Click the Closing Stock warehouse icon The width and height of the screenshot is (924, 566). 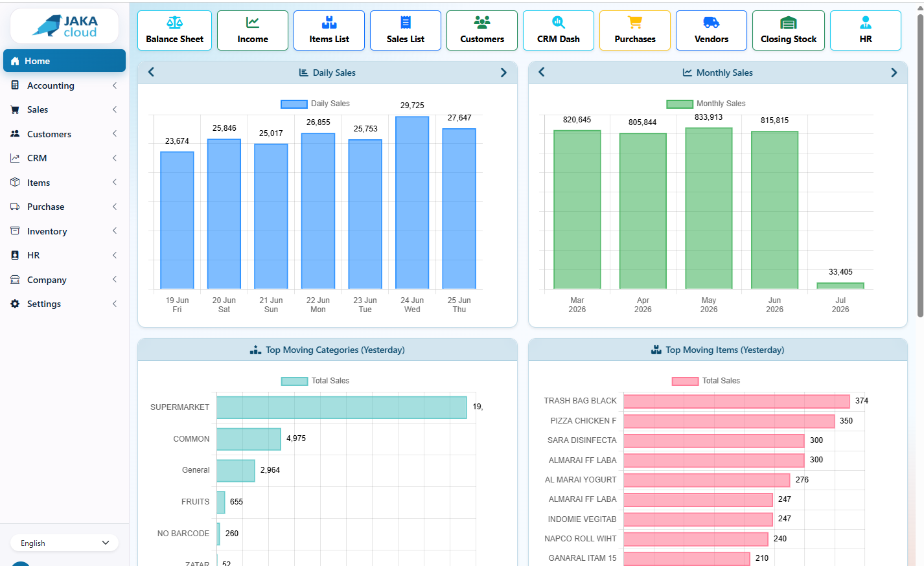(789, 23)
